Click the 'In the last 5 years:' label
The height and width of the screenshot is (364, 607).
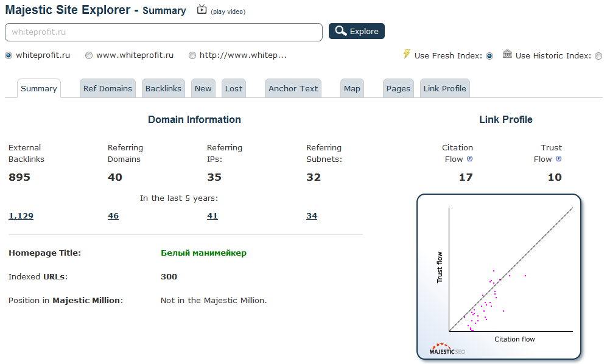(179, 198)
